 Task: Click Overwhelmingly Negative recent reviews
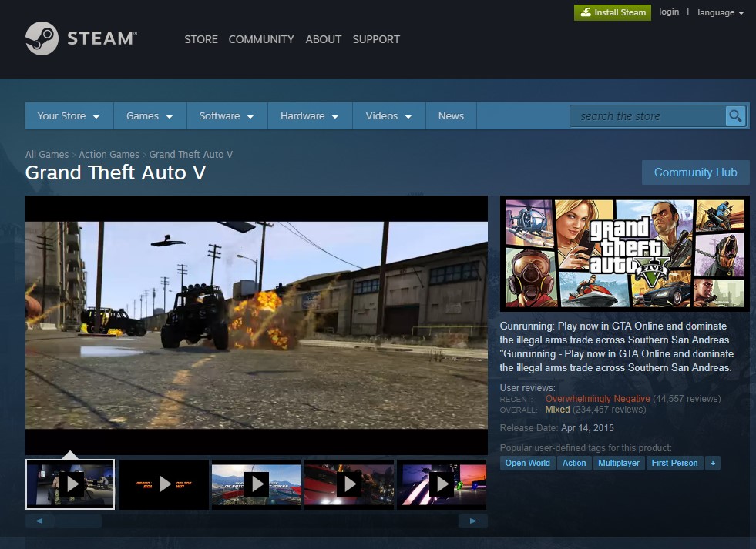[x=597, y=399]
